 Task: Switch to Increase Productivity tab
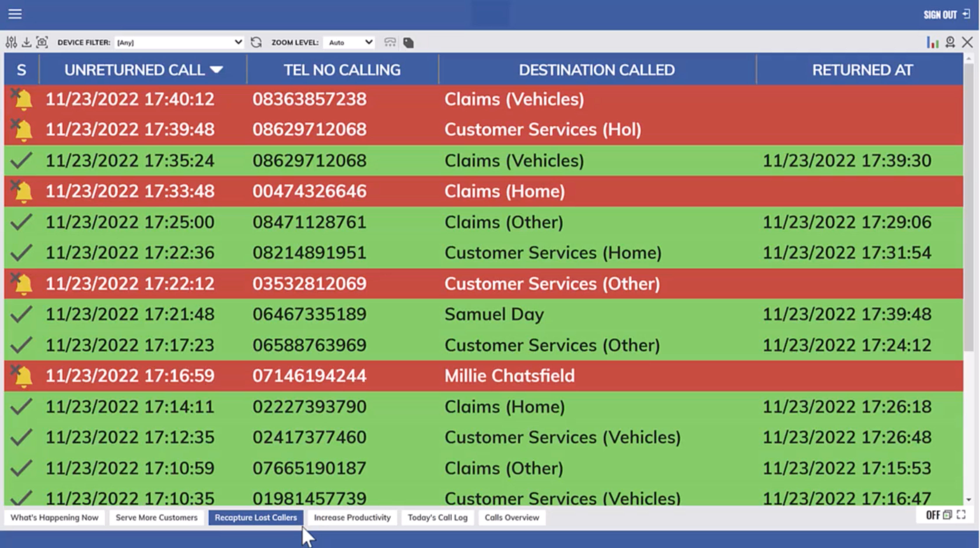click(x=352, y=518)
